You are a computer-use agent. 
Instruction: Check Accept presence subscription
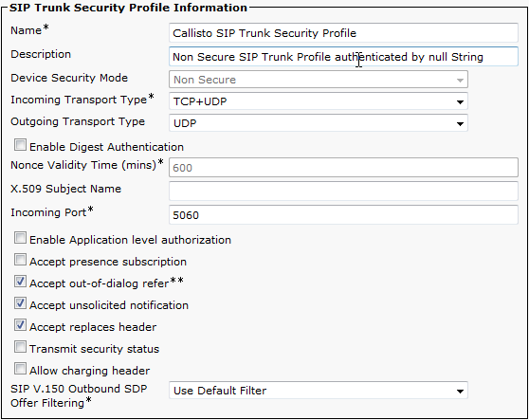[x=20, y=260]
